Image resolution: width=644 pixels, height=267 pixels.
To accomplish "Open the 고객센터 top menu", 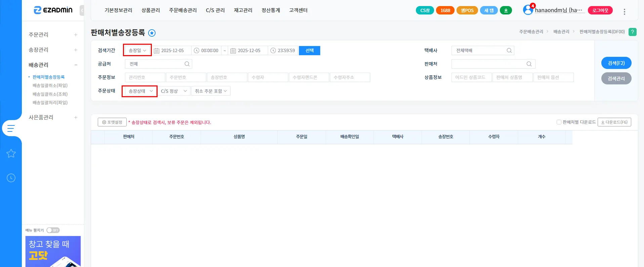I will click(298, 10).
